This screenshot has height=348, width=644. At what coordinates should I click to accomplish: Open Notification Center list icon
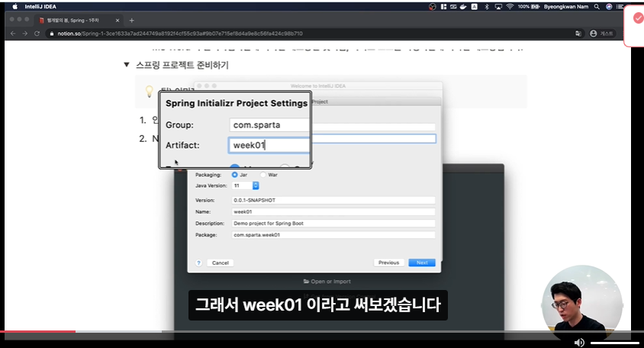[x=620, y=7]
